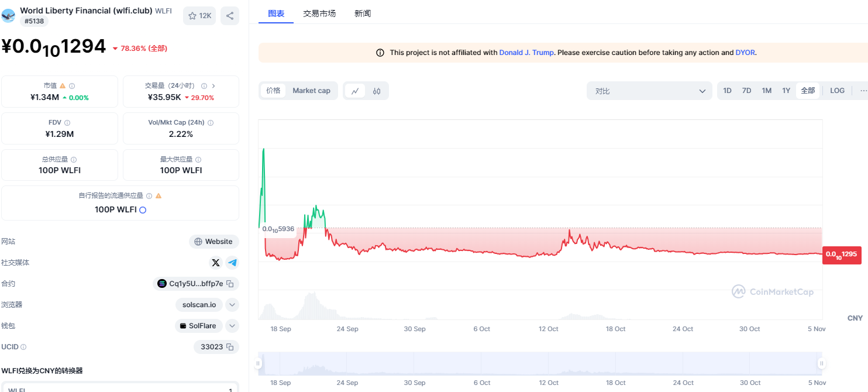Open the Telegram social link
The height and width of the screenshot is (392, 868).
[x=232, y=263]
